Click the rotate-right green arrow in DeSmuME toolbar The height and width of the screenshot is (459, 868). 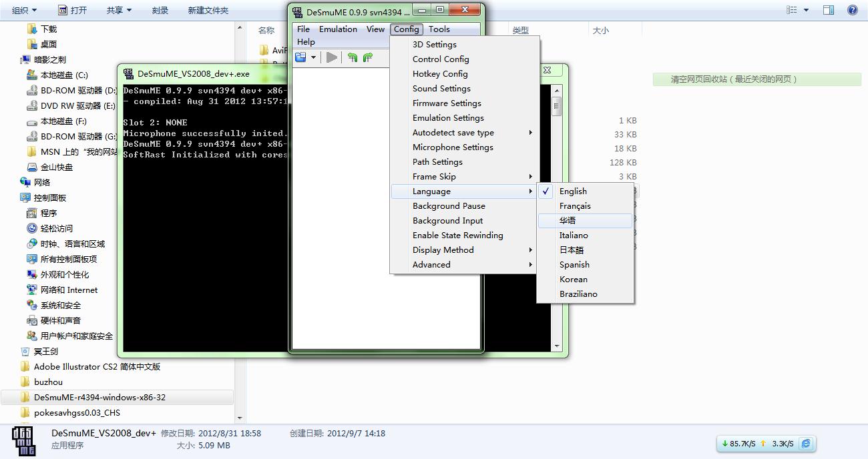coord(367,57)
